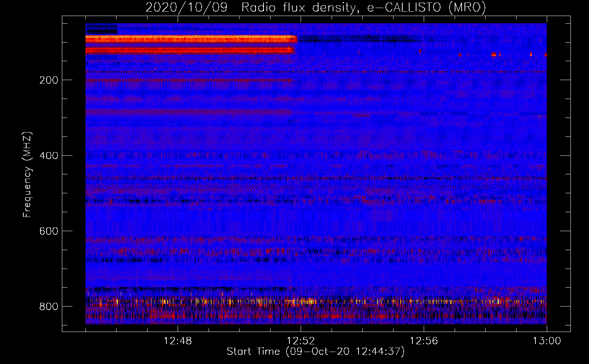Click the 12:56 time tick label

point(424,341)
